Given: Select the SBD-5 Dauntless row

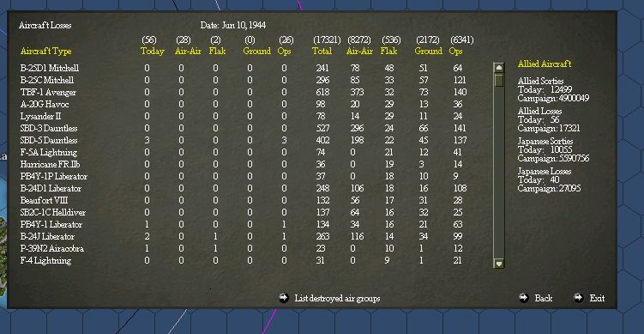Looking at the screenshot, I should point(244,140).
